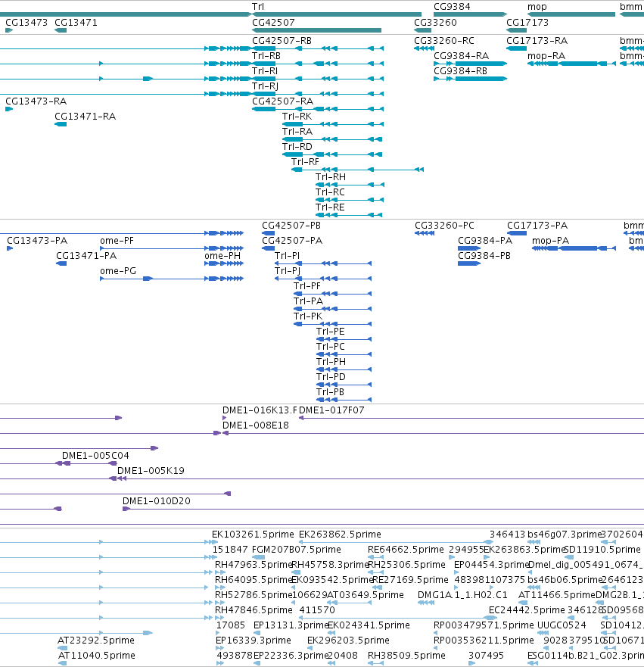Click the Trl-RC transcript label
Screen dimensions: 644x667
click(330, 192)
